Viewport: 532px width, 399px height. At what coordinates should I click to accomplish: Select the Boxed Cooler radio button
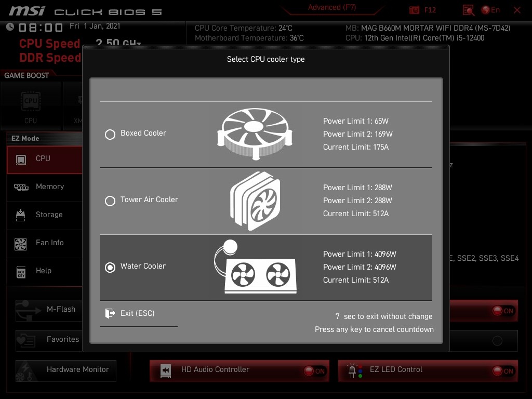pos(110,135)
